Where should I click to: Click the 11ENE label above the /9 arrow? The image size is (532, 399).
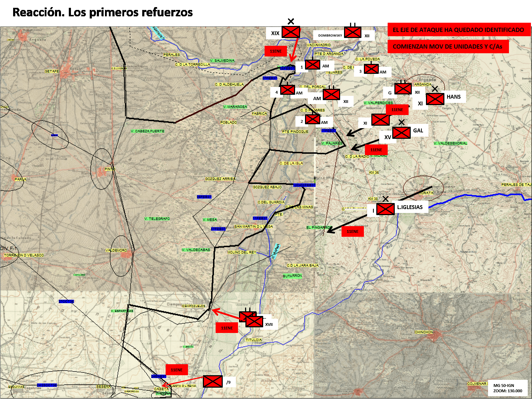(177, 370)
